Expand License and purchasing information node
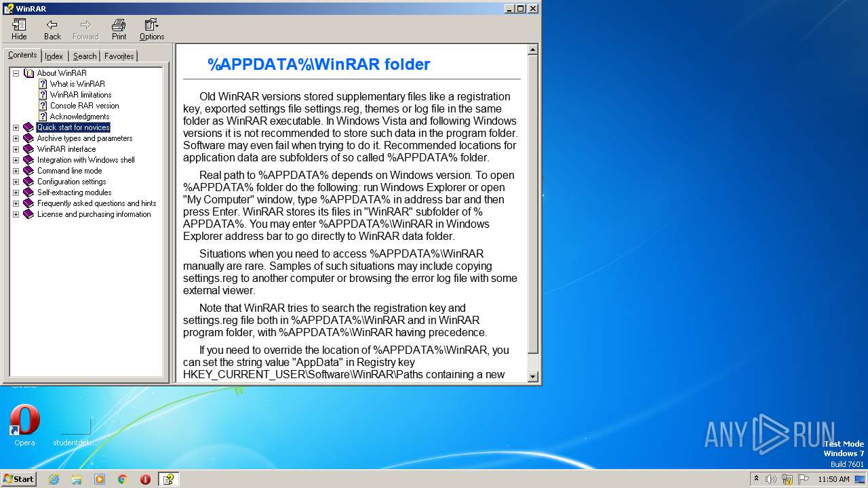Viewport: 868px width, 488px height. pos(16,214)
